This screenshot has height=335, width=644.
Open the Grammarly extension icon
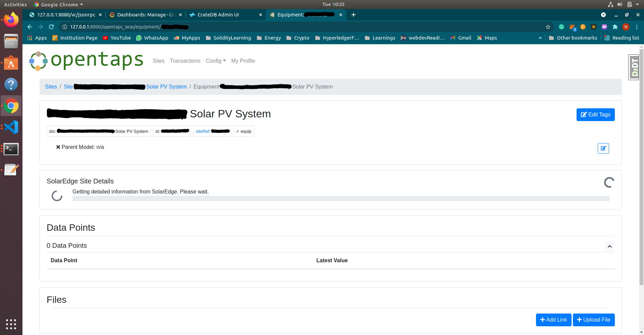(561, 27)
